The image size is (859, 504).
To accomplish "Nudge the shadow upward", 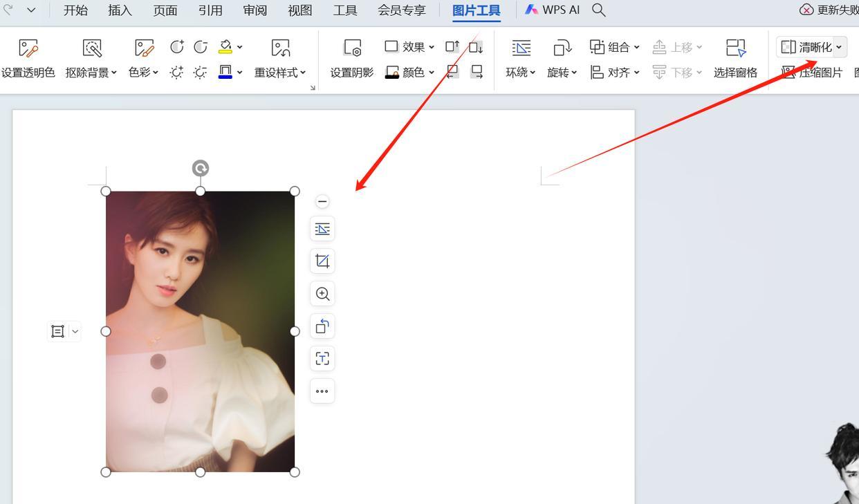I will [x=452, y=47].
